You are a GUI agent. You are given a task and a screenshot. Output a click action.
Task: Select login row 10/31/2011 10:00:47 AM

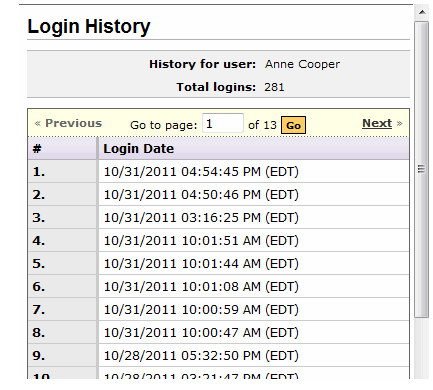(219, 333)
